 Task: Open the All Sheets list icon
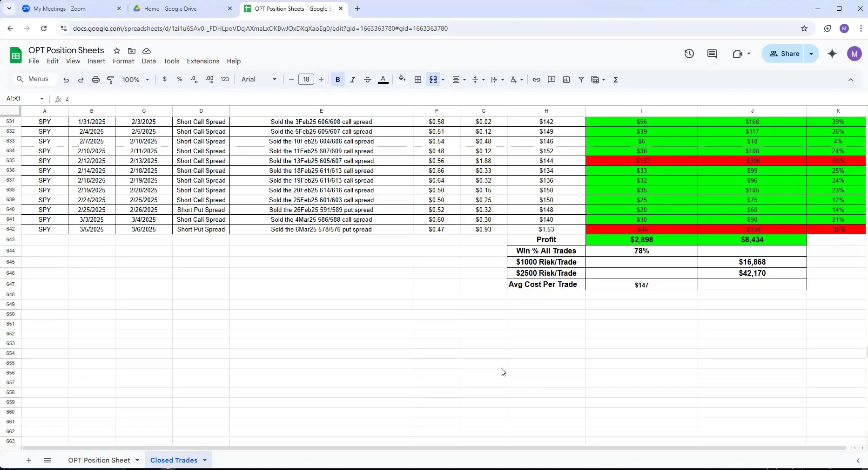coord(47,460)
